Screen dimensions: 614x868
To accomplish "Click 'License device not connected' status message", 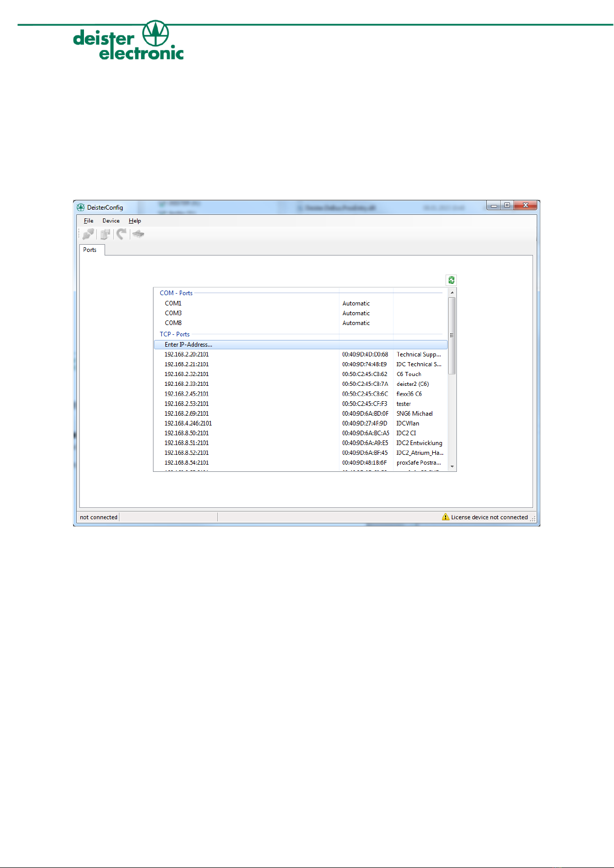I will (489, 517).
